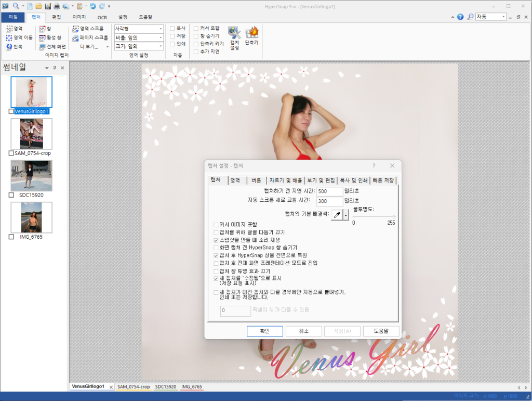Click the search magnifier near 자동 box
This screenshot has height=401, width=532.
pyautogui.click(x=470, y=17)
